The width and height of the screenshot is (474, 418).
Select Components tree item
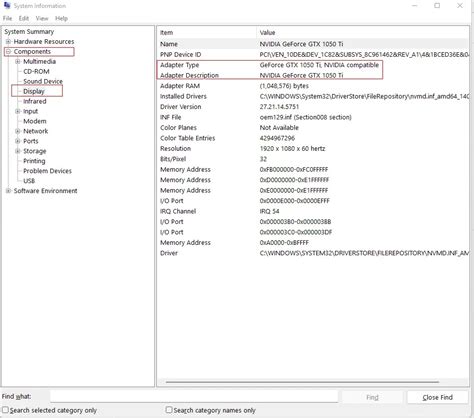pos(32,52)
